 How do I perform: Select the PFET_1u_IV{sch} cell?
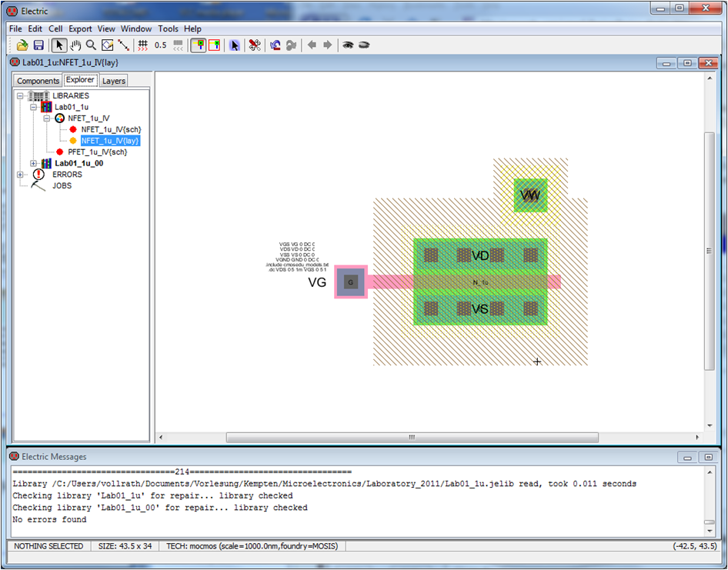(x=97, y=152)
